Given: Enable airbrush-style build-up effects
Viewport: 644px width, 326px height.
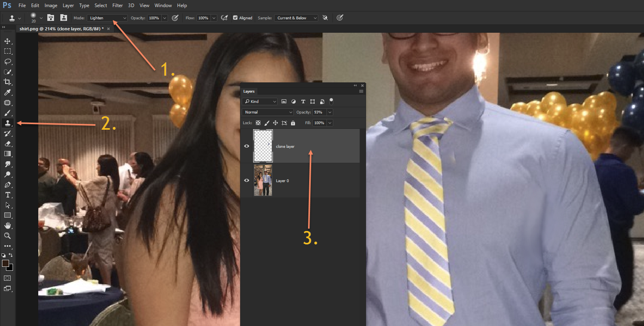Looking at the screenshot, I should point(224,18).
